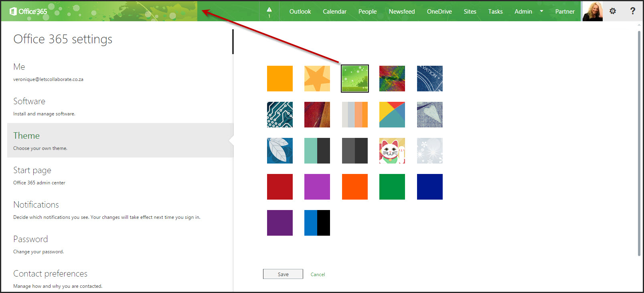Click the user profile photo

click(x=592, y=11)
